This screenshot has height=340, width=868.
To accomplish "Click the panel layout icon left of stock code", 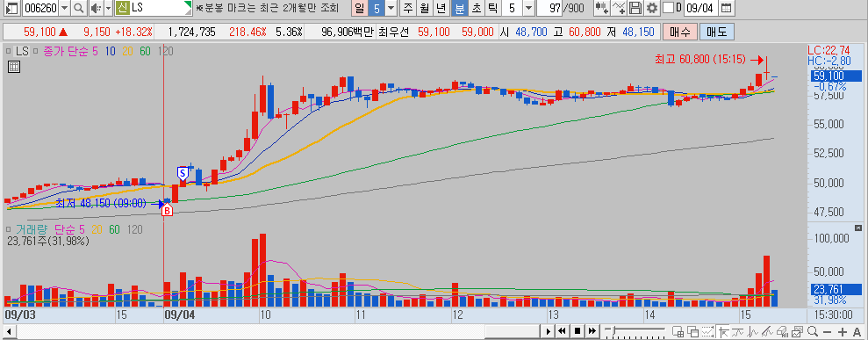I will tap(11, 8).
